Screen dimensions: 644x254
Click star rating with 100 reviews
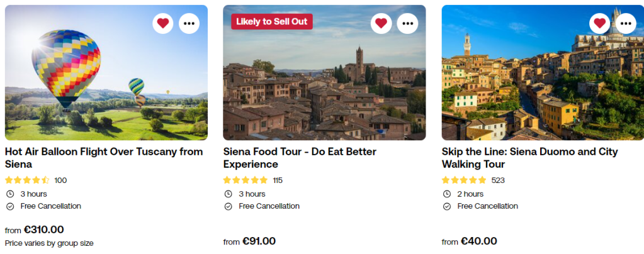click(27, 180)
